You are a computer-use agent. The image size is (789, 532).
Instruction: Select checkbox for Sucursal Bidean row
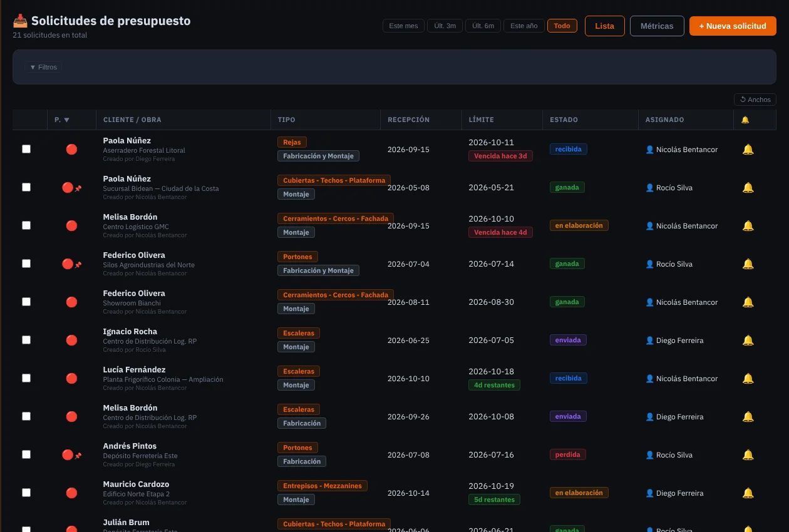[26, 187]
